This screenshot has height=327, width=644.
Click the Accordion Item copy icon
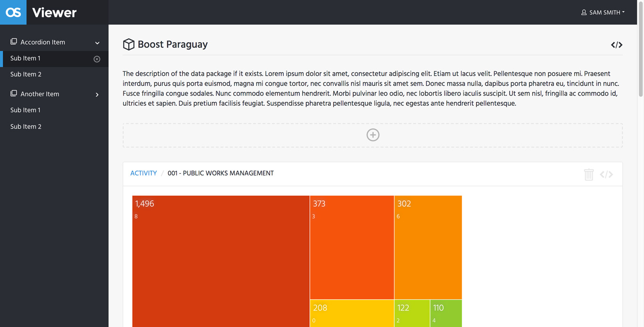[x=14, y=41]
